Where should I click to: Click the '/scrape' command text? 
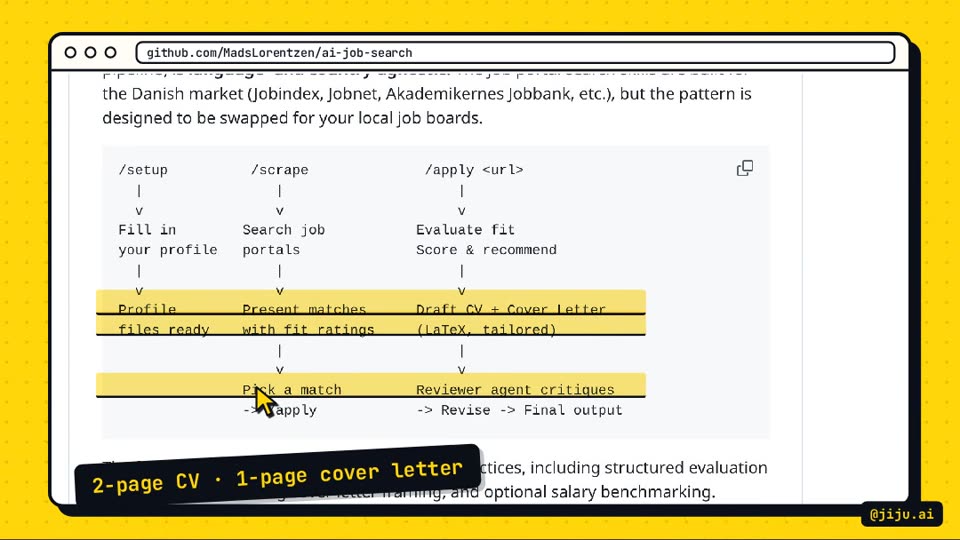click(x=279, y=170)
